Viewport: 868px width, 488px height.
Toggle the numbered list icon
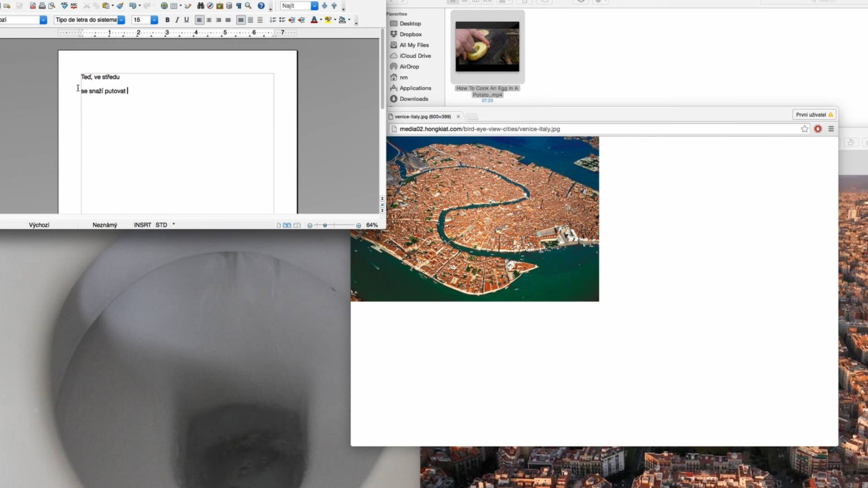[x=273, y=20]
